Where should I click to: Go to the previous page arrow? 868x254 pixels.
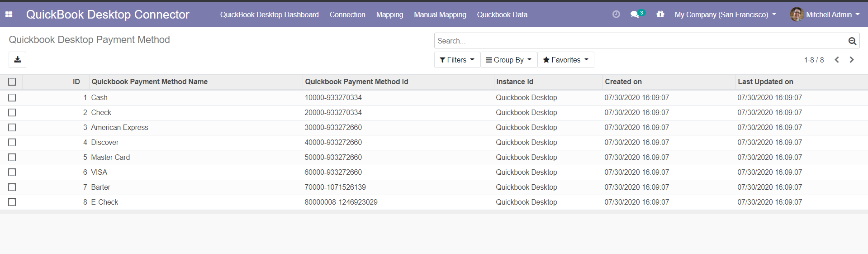click(x=837, y=60)
